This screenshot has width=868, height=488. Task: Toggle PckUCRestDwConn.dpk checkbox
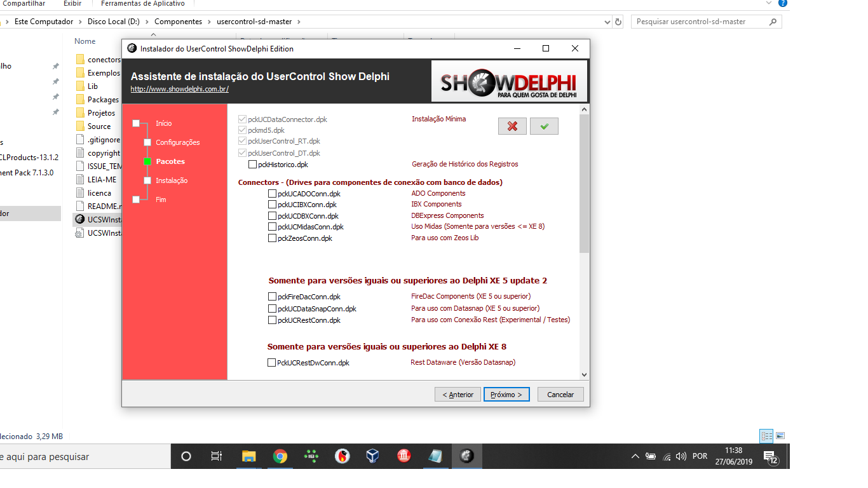[x=271, y=363]
